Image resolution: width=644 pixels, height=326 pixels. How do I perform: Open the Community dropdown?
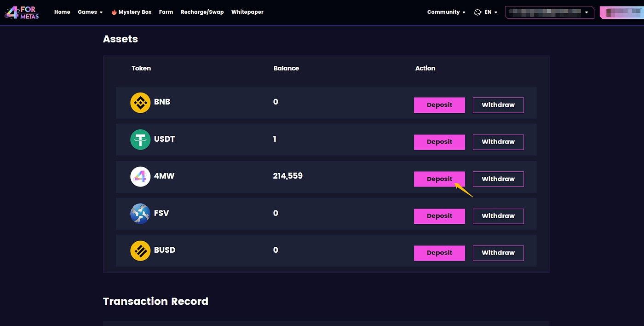[446, 12]
